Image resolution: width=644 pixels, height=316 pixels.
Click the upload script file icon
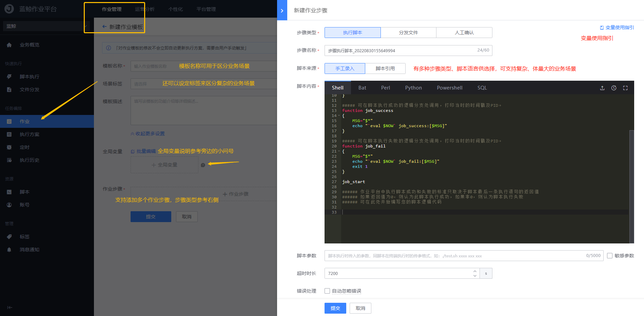click(x=602, y=88)
